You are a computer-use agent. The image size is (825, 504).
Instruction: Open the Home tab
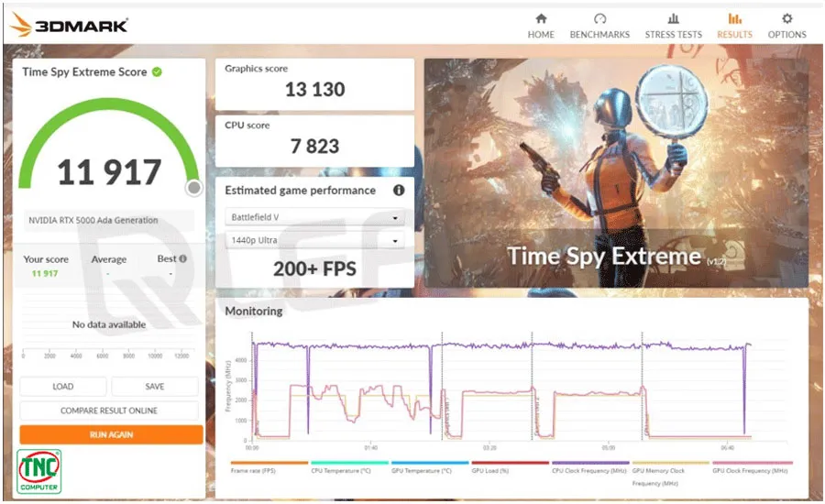coord(541,27)
